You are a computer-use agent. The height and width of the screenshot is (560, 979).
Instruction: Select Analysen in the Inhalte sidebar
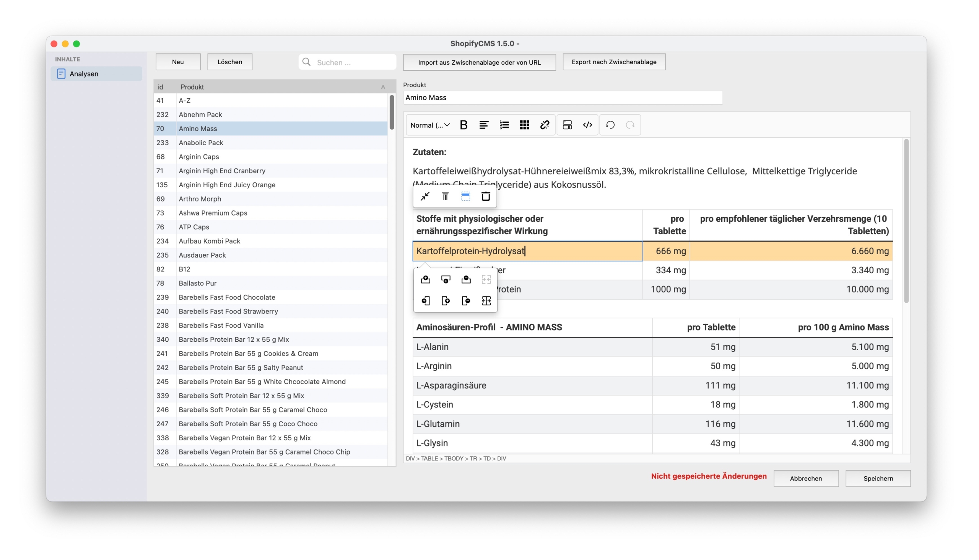point(84,73)
